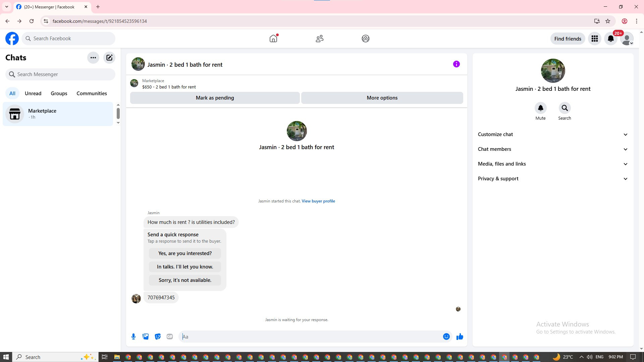Image resolution: width=644 pixels, height=362 pixels.
Task: Toggle the conversation information panel
Action: (x=456, y=64)
